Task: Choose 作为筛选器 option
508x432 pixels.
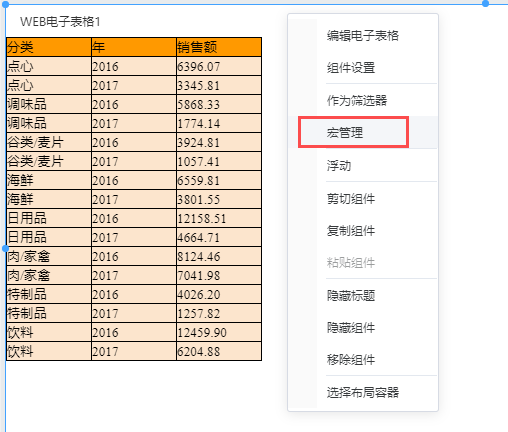Action: click(x=363, y=100)
